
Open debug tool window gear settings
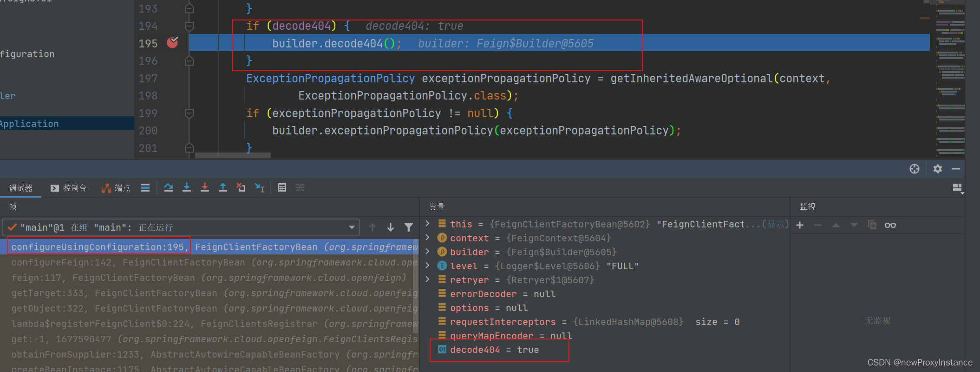point(938,169)
